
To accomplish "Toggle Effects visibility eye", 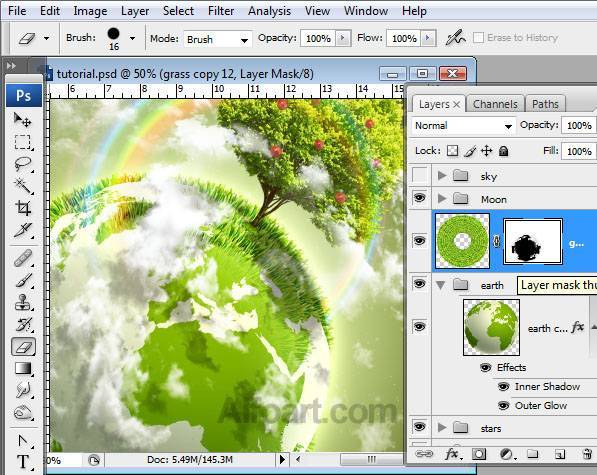I will pos(485,367).
